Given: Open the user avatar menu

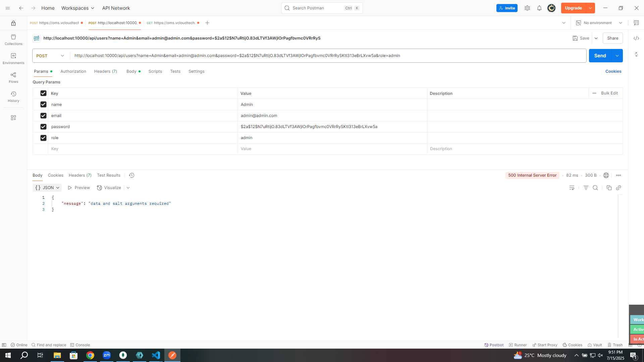Looking at the screenshot, I should click(x=551, y=8).
